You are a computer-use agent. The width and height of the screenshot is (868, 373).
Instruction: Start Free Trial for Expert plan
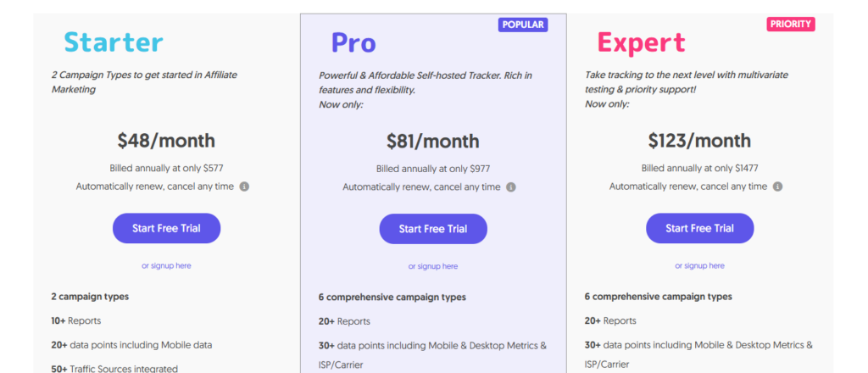point(699,228)
